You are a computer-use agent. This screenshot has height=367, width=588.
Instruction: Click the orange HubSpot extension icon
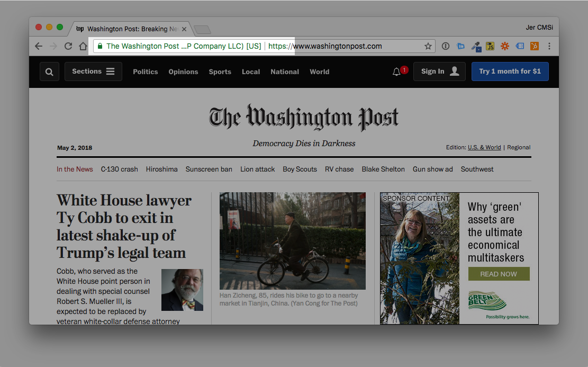point(535,46)
